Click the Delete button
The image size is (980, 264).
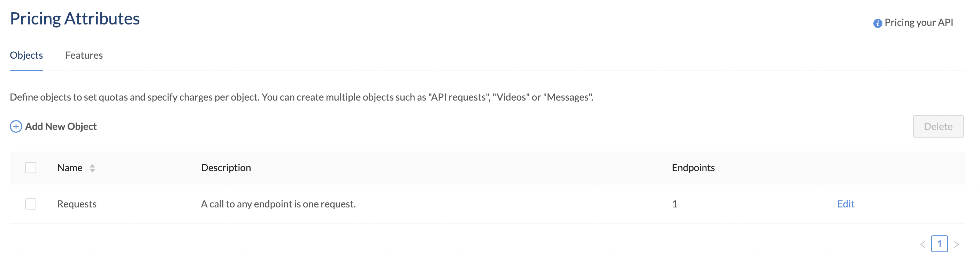pyautogui.click(x=938, y=126)
